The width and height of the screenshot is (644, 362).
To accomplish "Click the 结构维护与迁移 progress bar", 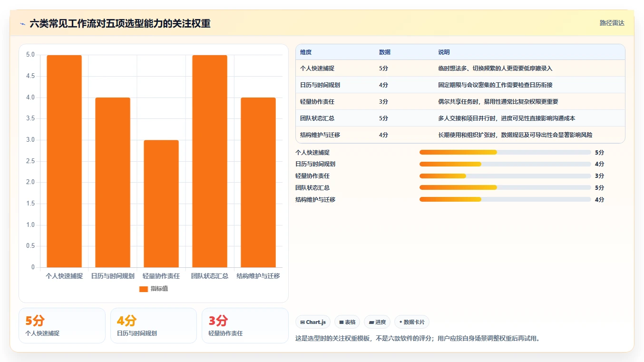I will pos(505,200).
